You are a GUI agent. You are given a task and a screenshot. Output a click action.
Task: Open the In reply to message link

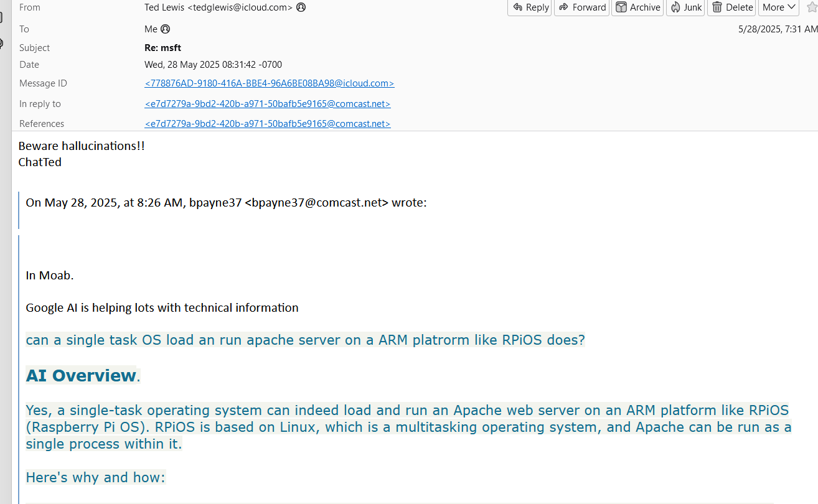267,104
